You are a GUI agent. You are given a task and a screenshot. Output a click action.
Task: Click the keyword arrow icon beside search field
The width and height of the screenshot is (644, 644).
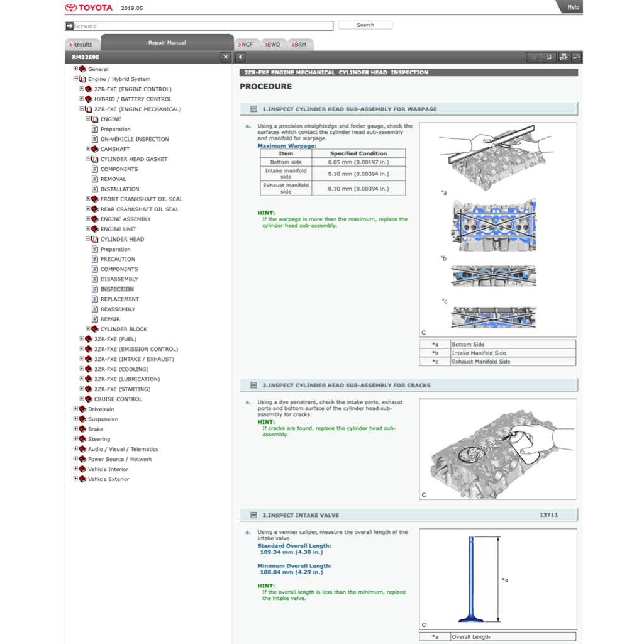pyautogui.click(x=69, y=26)
